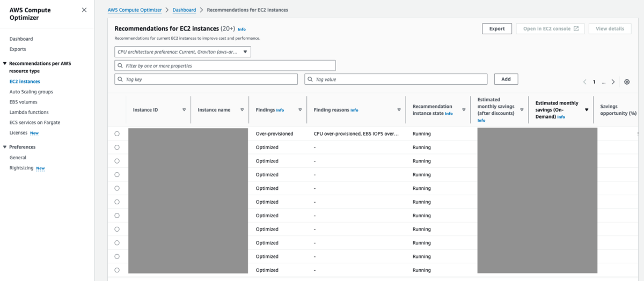This screenshot has width=644, height=281.
Task: Open CPU architecture preference dropdown
Action: pos(183,52)
